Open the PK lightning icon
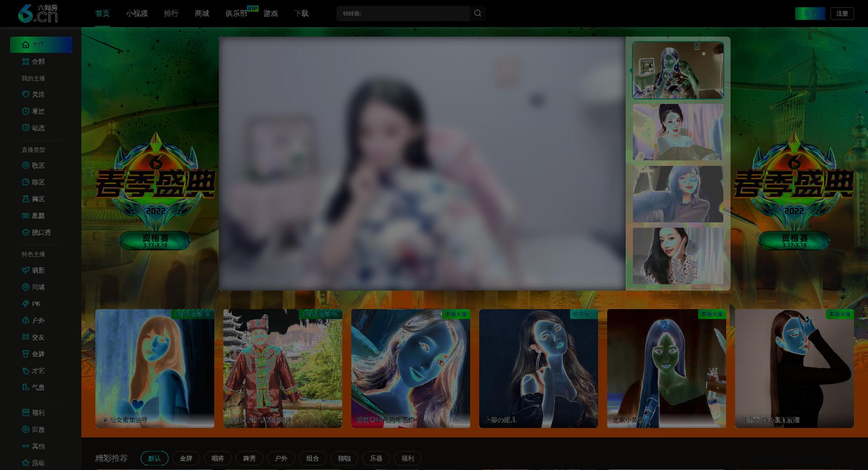This screenshot has height=470, width=868. [26, 304]
